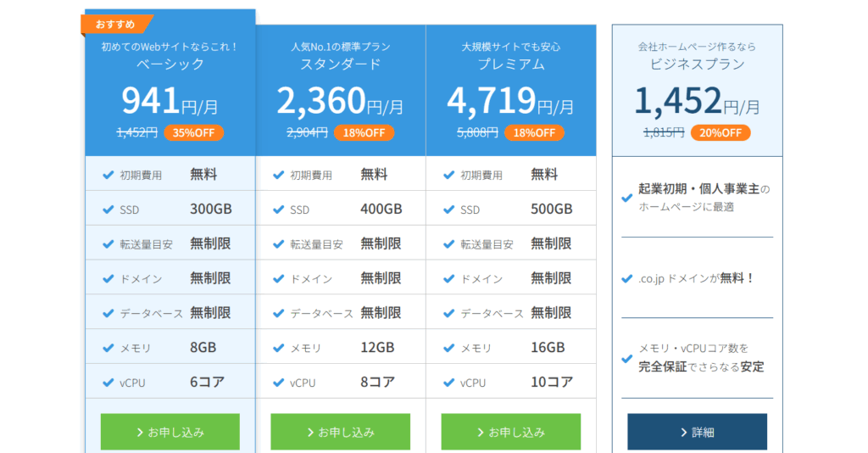The width and height of the screenshot is (868, 453).
Task: Click checkmark beside Premium plan vCPU
Action: pyautogui.click(x=448, y=383)
